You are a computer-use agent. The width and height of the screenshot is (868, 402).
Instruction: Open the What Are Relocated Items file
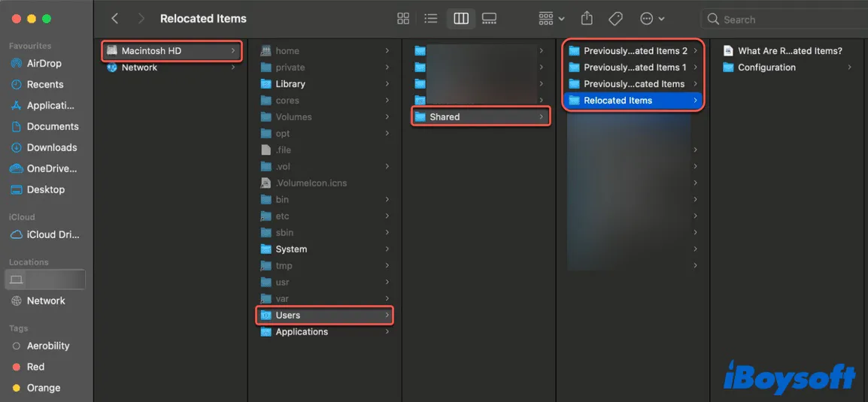(790, 51)
